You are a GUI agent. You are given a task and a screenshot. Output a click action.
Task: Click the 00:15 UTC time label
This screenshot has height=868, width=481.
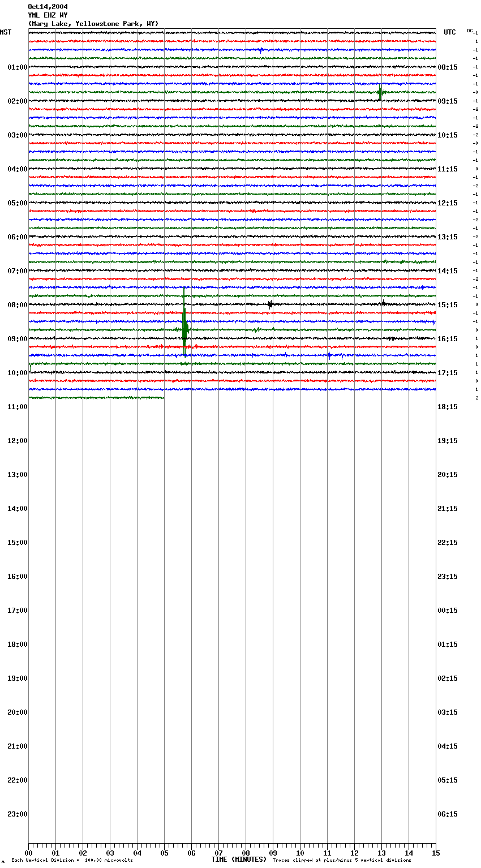click(448, 611)
